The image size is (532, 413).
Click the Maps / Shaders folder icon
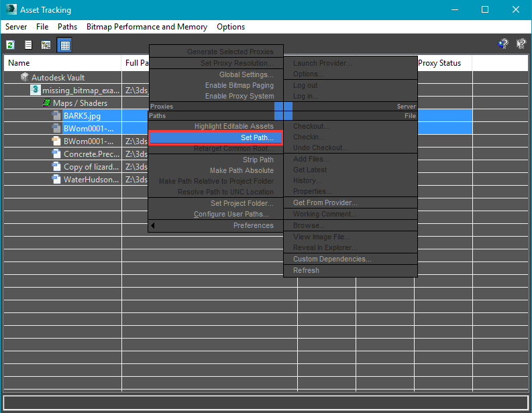[x=47, y=103]
